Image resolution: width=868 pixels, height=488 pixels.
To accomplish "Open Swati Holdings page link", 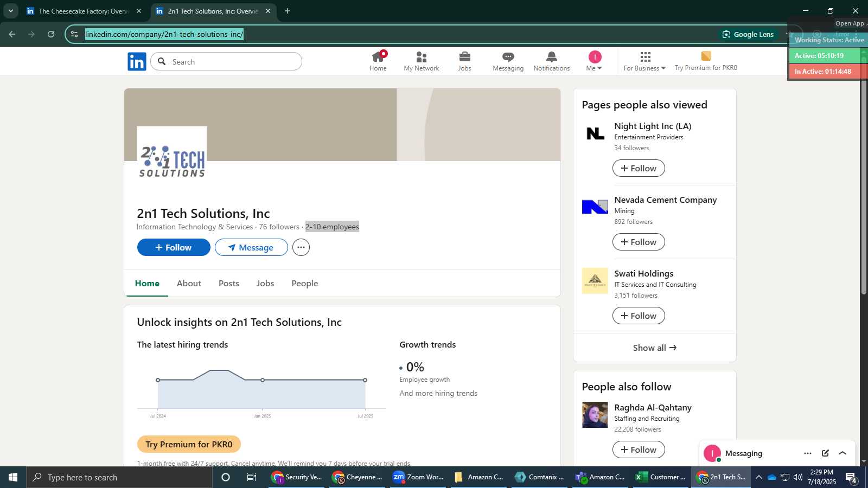I will pyautogui.click(x=644, y=273).
